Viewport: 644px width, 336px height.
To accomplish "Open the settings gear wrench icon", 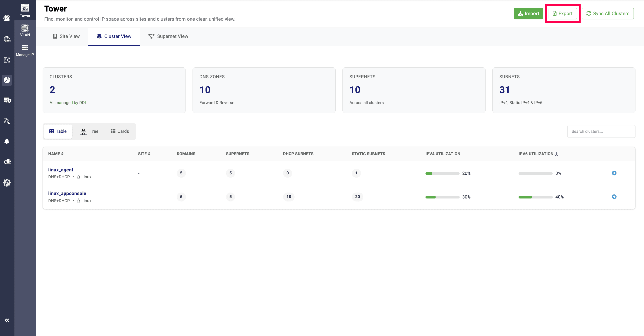I will [7, 182].
